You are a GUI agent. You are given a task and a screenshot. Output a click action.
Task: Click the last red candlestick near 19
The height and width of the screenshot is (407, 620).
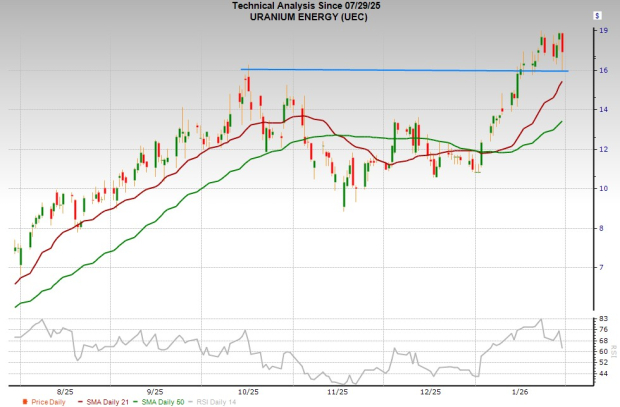point(562,43)
